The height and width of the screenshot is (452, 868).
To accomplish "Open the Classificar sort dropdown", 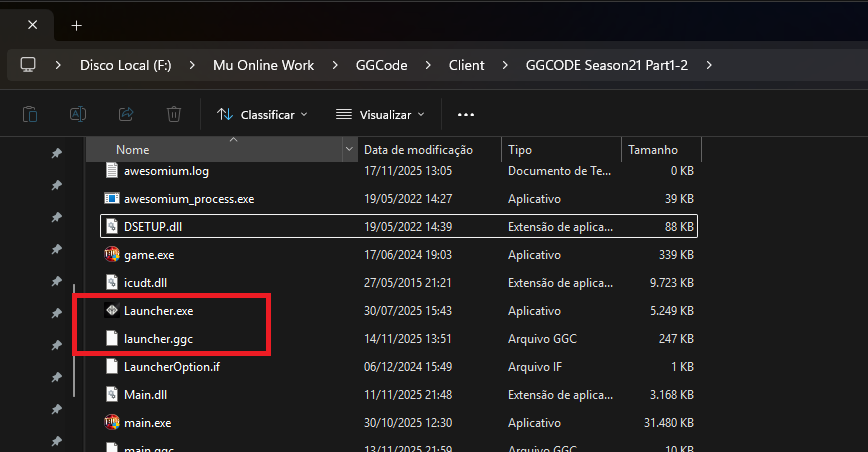I will point(262,115).
